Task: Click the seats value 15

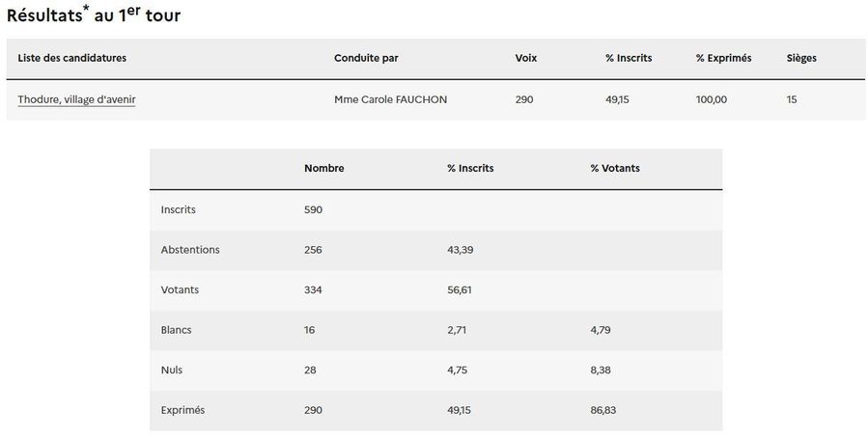Action: point(792,99)
